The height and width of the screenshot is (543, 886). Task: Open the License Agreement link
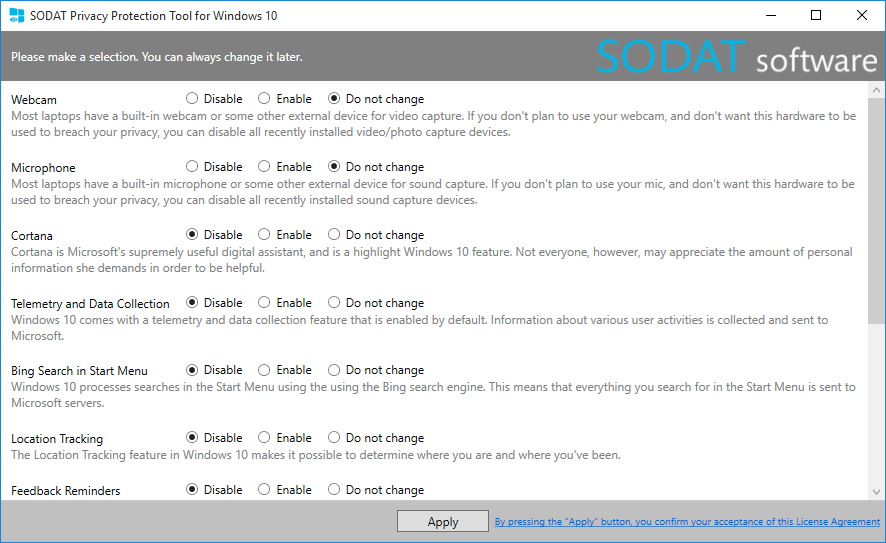coord(687,522)
